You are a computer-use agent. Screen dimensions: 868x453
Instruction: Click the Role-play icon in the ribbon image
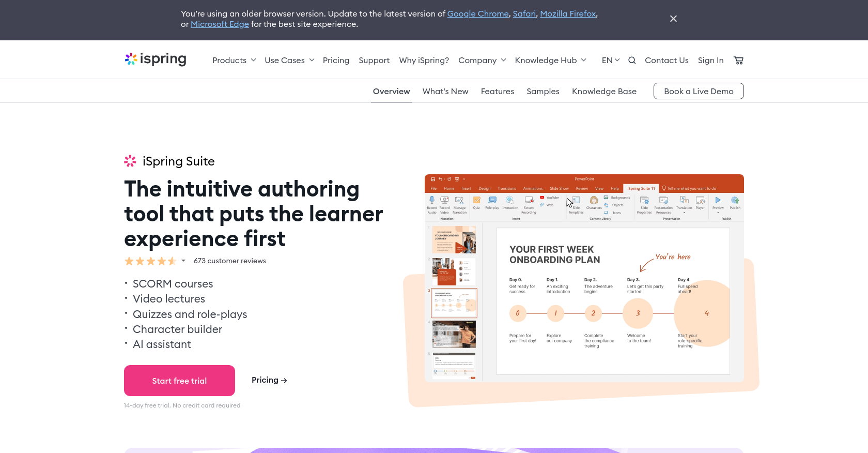point(492,200)
